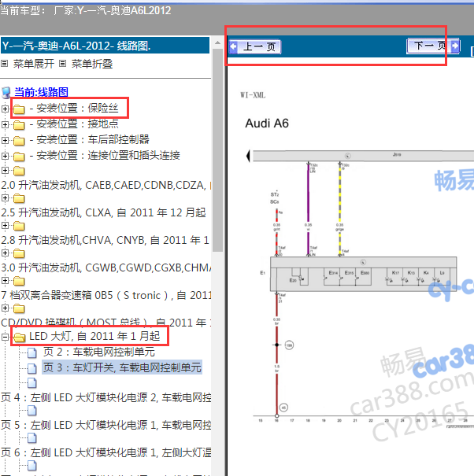This screenshot has height=476, width=474.
Task: Click the E1 switch component box in diagram
Action: [x=364, y=274]
